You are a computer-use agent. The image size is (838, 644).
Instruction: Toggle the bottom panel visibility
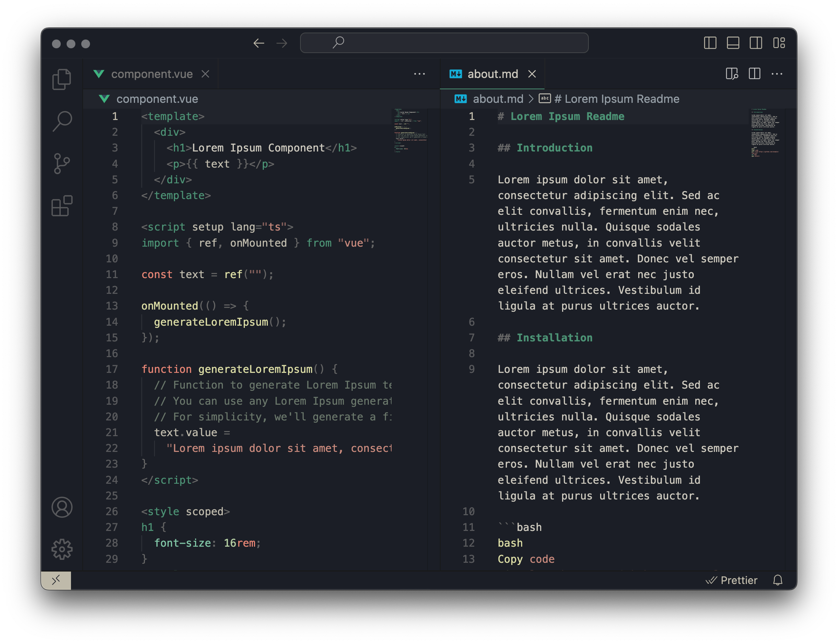(x=733, y=43)
